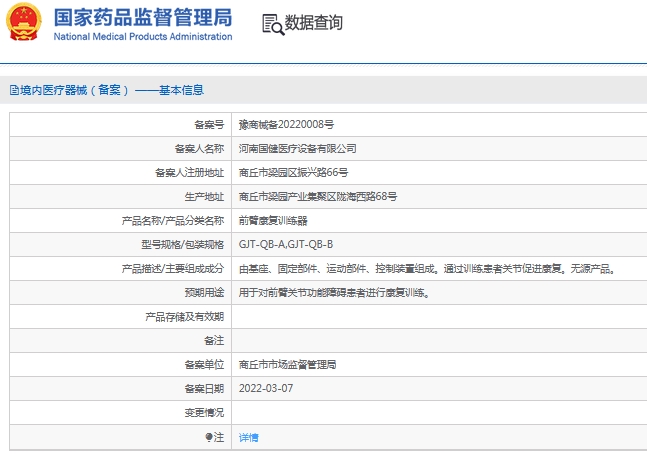Click the document icon before 境内医疗器械
The image size is (647, 455).
14,90
